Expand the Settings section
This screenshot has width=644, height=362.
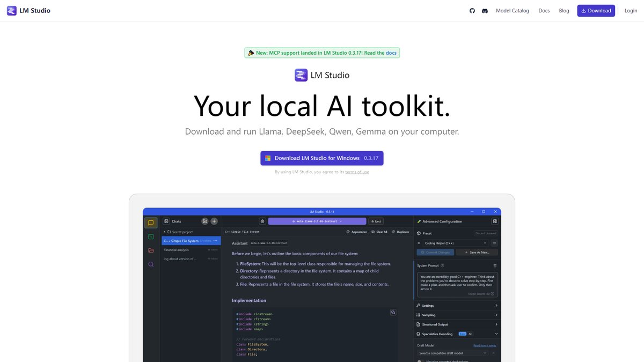pos(457,306)
